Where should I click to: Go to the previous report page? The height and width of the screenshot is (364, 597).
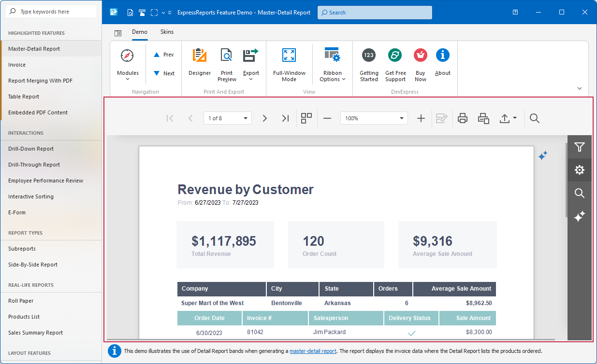pos(190,118)
